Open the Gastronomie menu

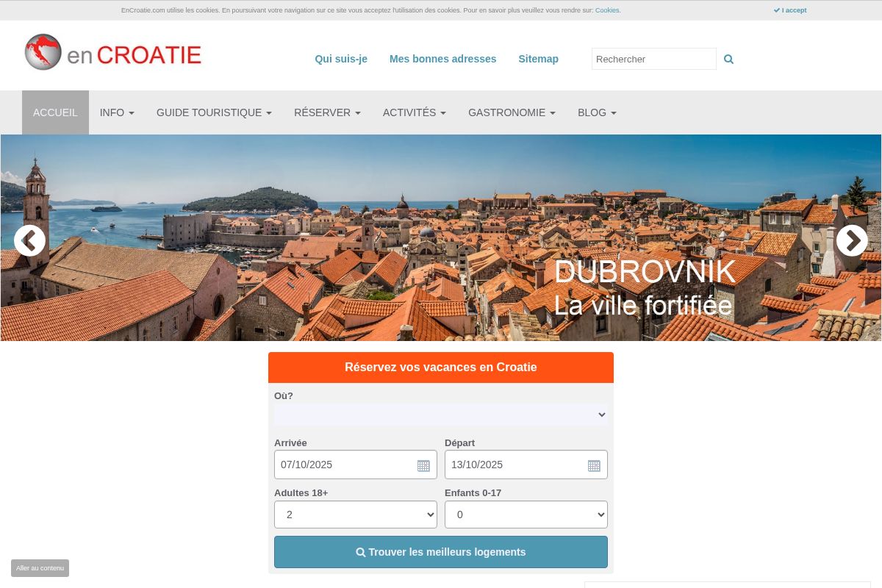pos(512,112)
